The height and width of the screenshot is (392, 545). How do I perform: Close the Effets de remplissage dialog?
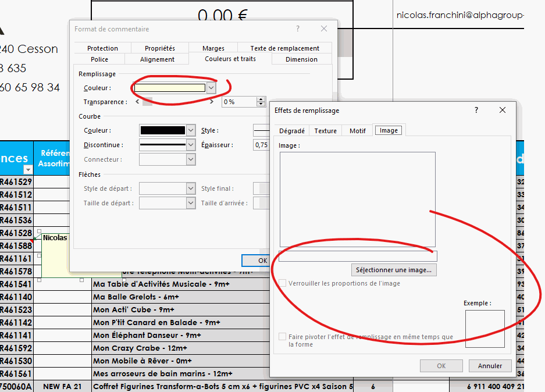point(502,110)
